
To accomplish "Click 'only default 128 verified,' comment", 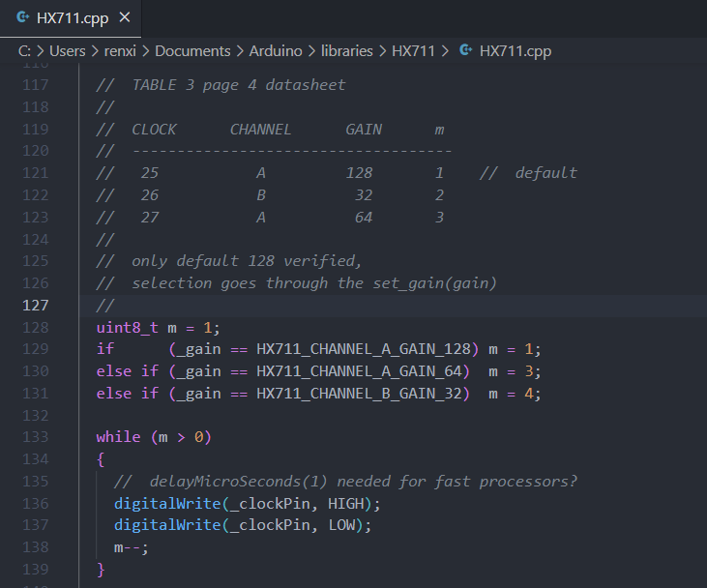I will click(x=247, y=261).
